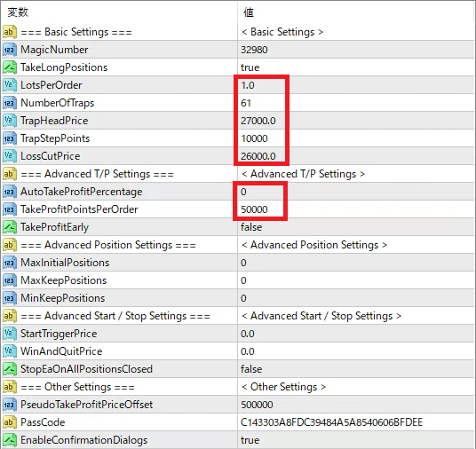Click the PassCode string type icon
Viewport: 476px width, 449px height.
pos(10,422)
